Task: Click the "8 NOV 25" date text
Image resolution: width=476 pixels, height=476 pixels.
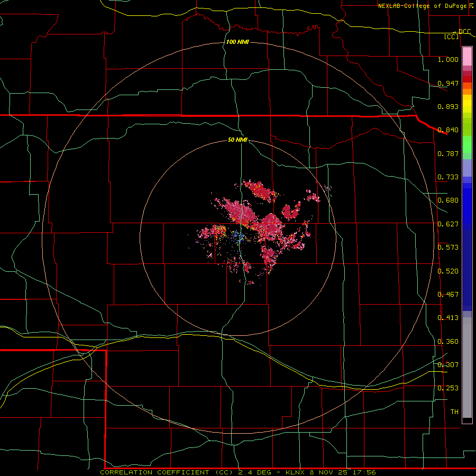Action: click(x=329, y=472)
